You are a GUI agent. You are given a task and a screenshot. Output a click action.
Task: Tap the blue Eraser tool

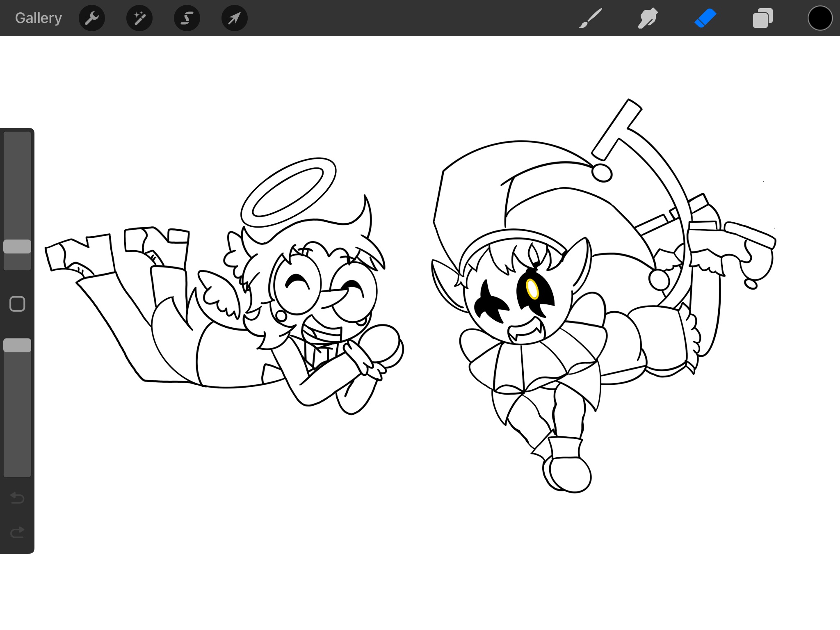click(x=705, y=18)
